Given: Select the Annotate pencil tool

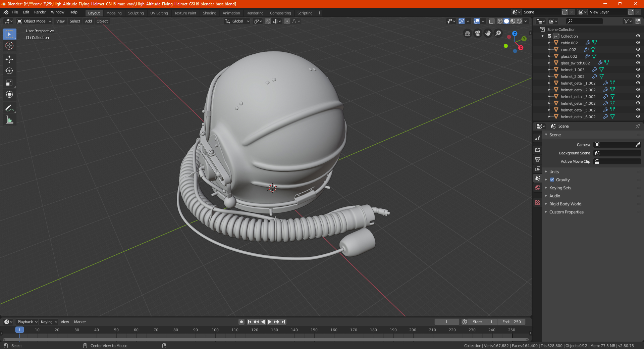Looking at the screenshot, I should pyautogui.click(x=9, y=108).
